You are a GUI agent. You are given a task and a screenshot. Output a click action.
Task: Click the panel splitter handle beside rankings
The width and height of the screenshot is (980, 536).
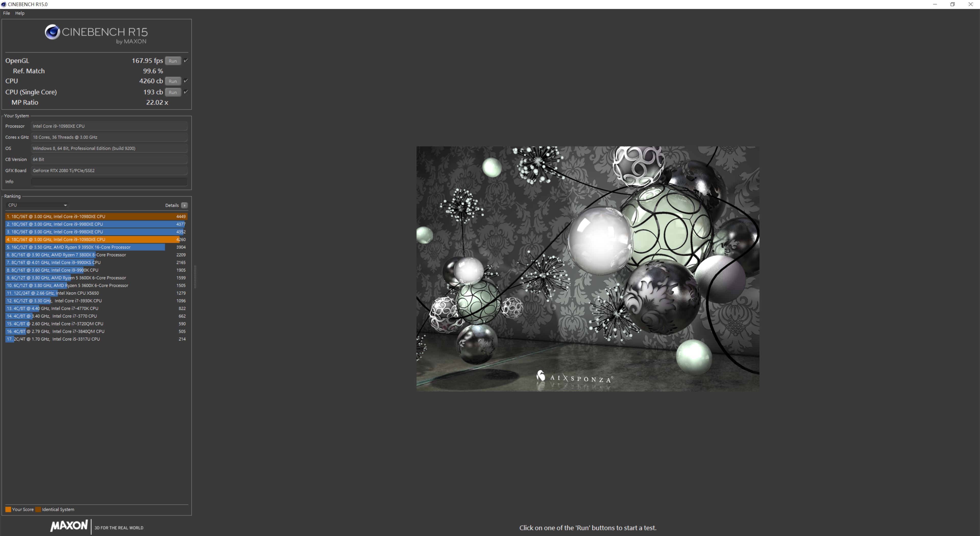[x=195, y=277]
